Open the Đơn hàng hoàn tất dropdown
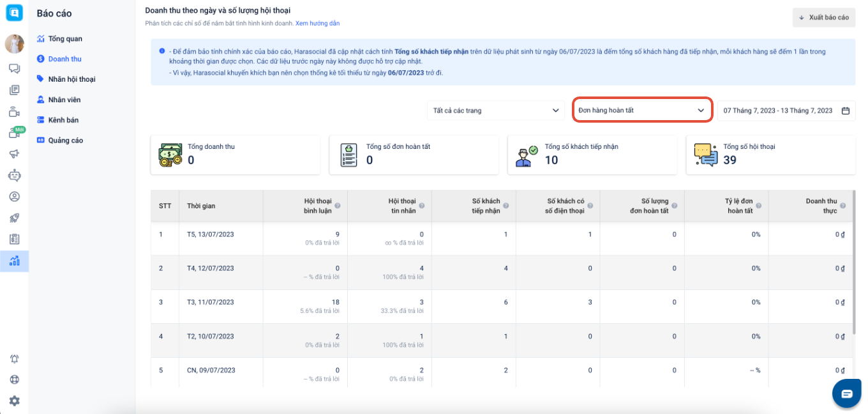Image resolution: width=868 pixels, height=414 pixels. [641, 111]
